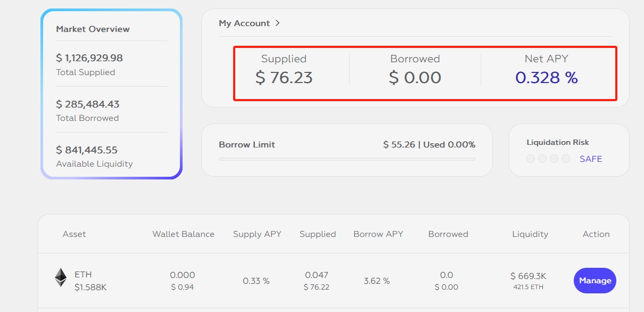Click the Borrow Limit progress bar

pos(346,159)
